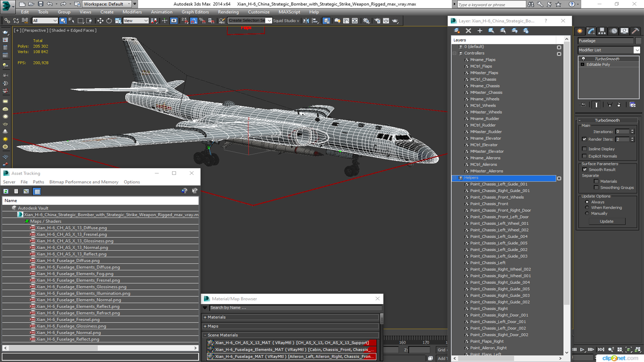Click Pin Stack icon below modifier stack
The image size is (644, 362).
(x=583, y=105)
